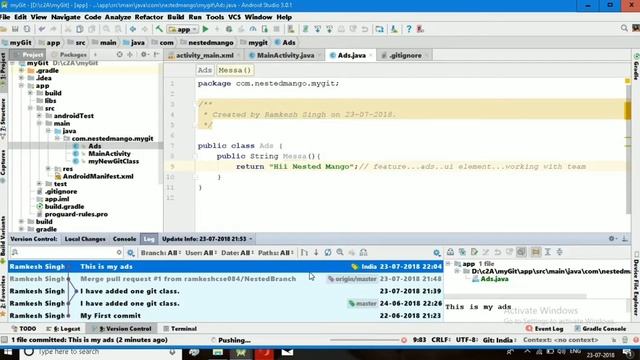Image resolution: width=640 pixels, height=360 pixels.
Task: Click the gear icon right of the commit list toolbar
Action: pos(437,253)
